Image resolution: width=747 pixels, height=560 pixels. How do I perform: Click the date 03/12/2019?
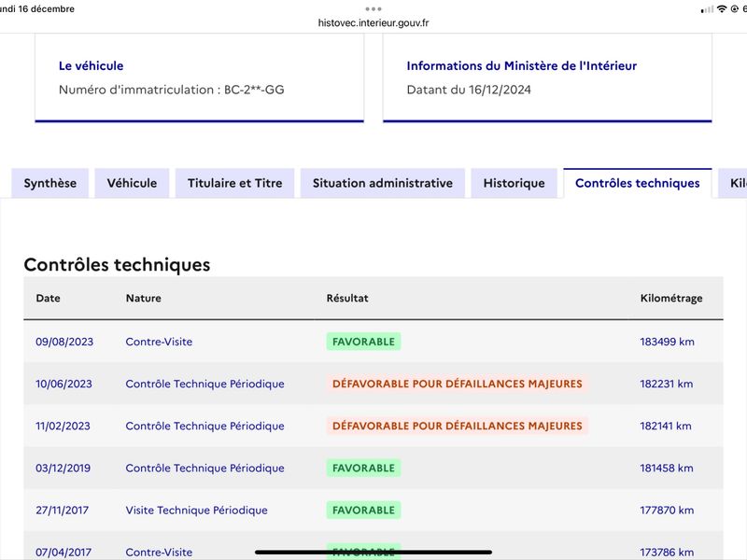point(63,469)
